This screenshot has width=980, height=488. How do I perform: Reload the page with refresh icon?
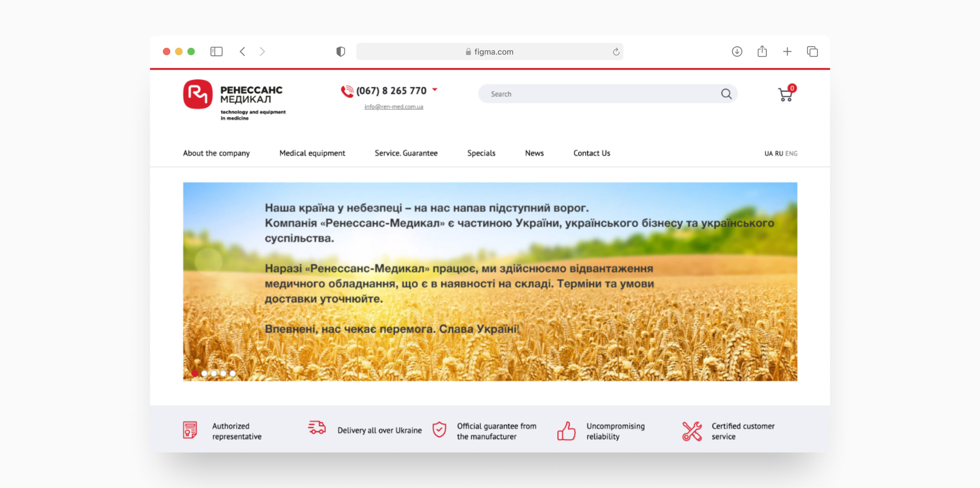tap(616, 52)
